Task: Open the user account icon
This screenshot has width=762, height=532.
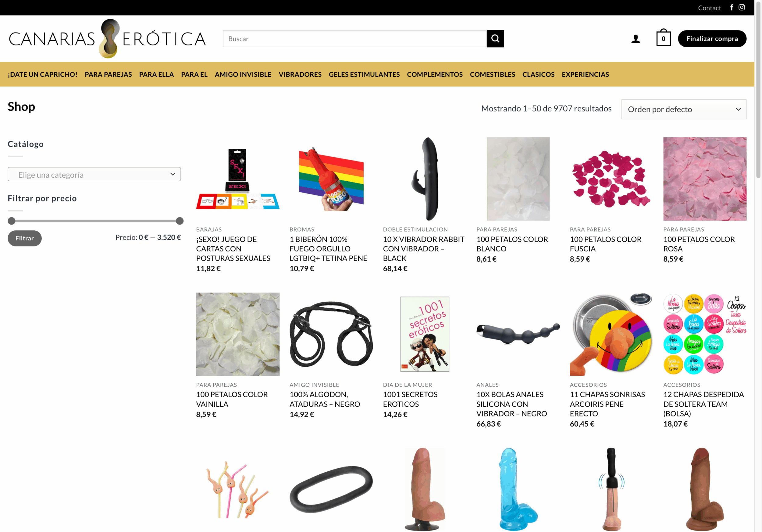Action: (x=636, y=39)
